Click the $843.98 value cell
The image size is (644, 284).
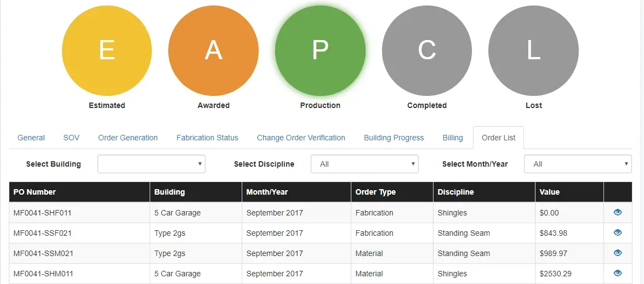pyautogui.click(x=569, y=233)
